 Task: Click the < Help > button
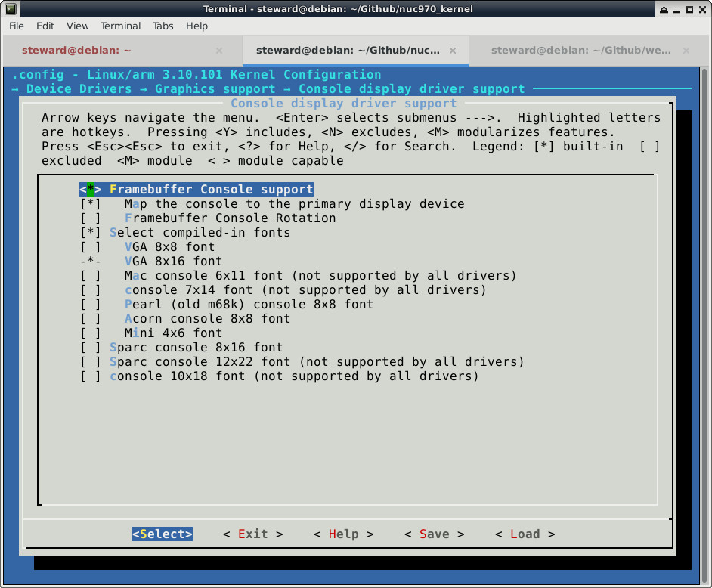[x=344, y=534]
